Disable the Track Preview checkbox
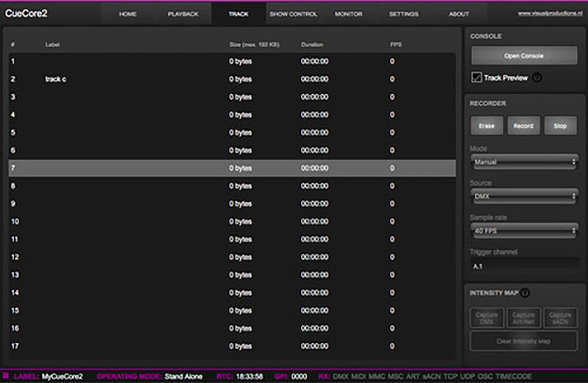 click(x=476, y=78)
